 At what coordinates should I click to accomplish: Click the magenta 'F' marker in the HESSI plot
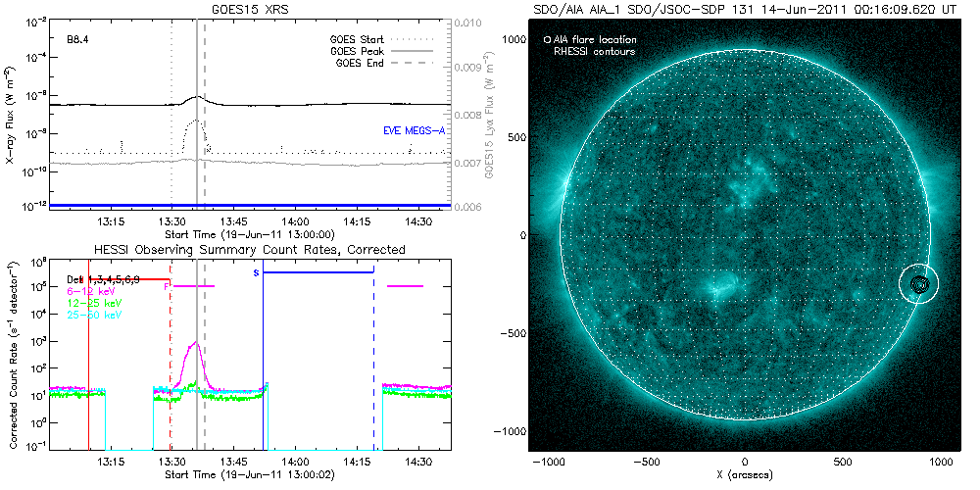(x=167, y=285)
